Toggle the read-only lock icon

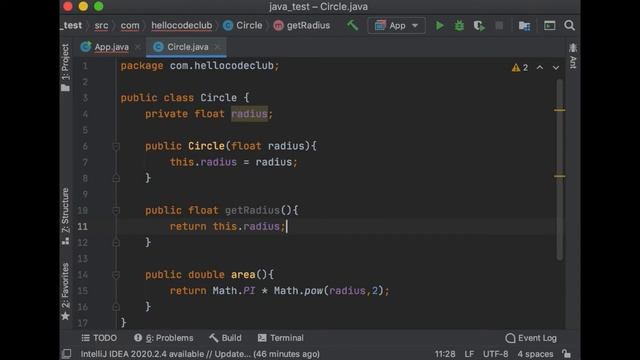(566, 353)
